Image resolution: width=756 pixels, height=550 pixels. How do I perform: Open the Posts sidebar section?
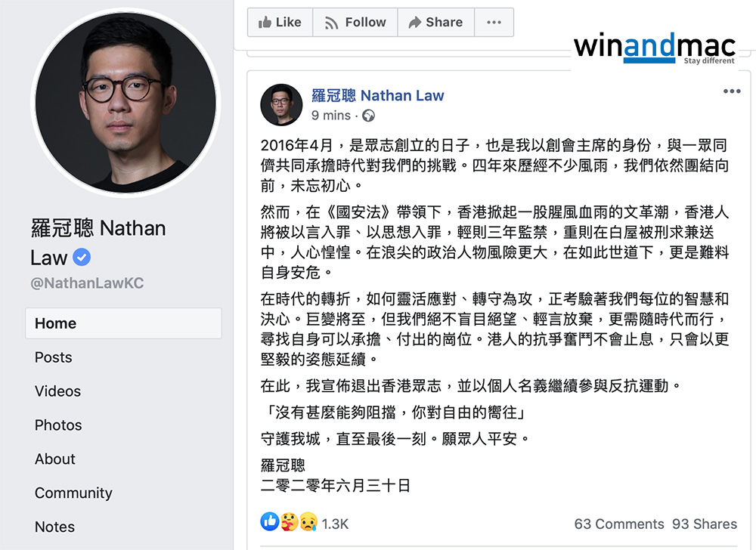pyautogui.click(x=54, y=357)
